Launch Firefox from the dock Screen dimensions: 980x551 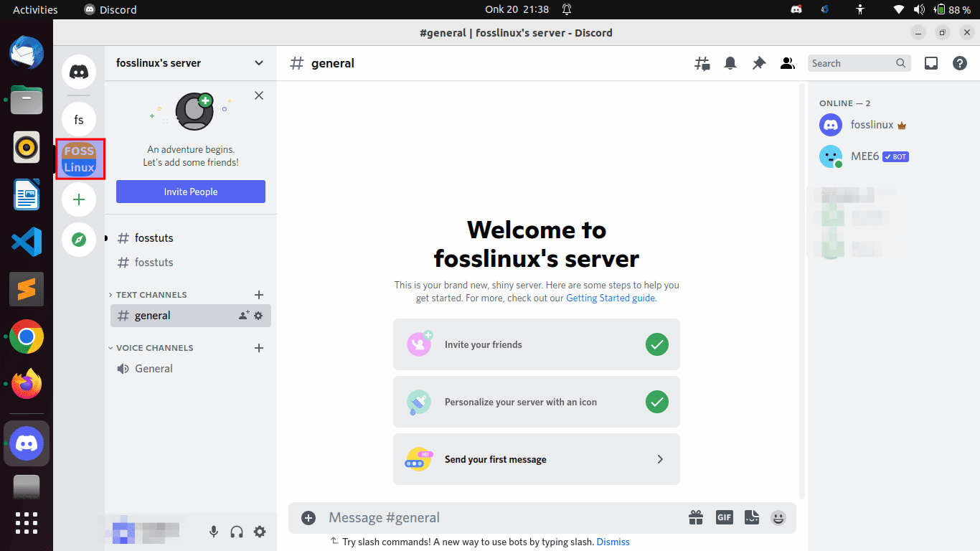27,385
